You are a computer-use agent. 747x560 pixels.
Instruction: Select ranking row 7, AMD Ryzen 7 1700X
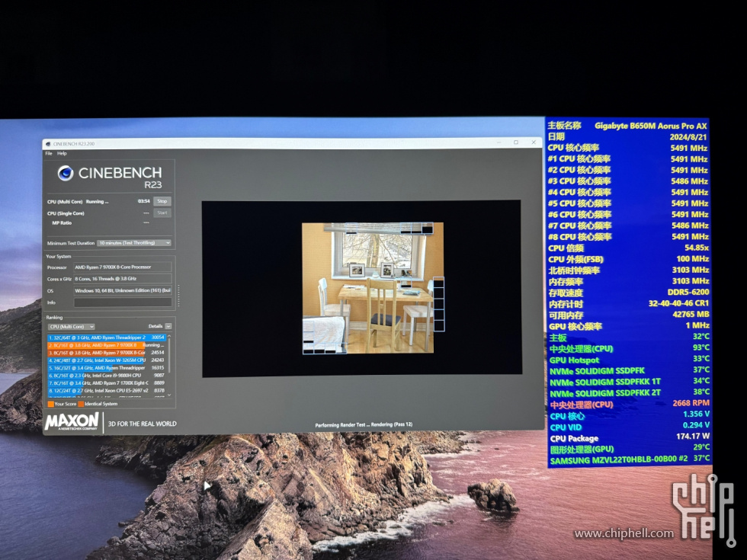coord(106,383)
